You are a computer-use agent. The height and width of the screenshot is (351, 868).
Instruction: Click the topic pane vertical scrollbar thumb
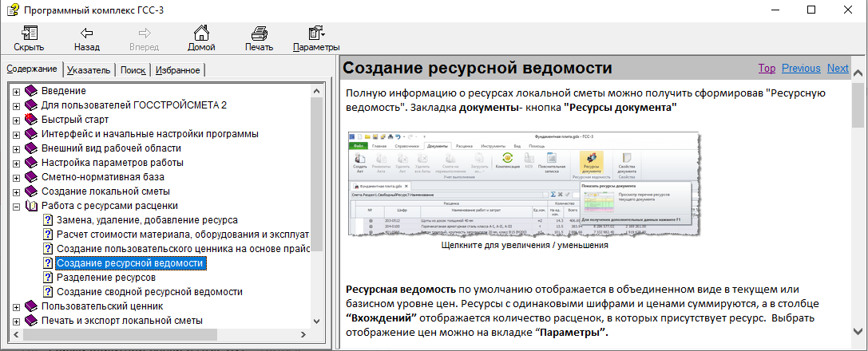coord(858,104)
